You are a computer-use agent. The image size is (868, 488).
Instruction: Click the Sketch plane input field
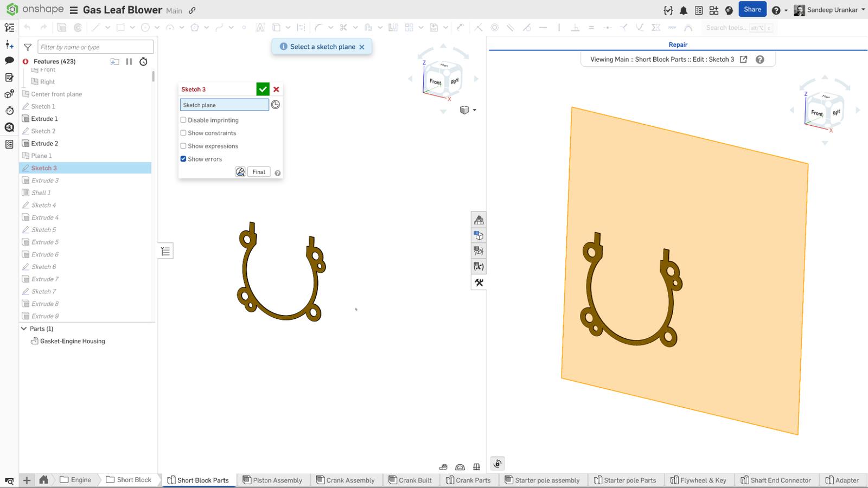click(x=224, y=105)
